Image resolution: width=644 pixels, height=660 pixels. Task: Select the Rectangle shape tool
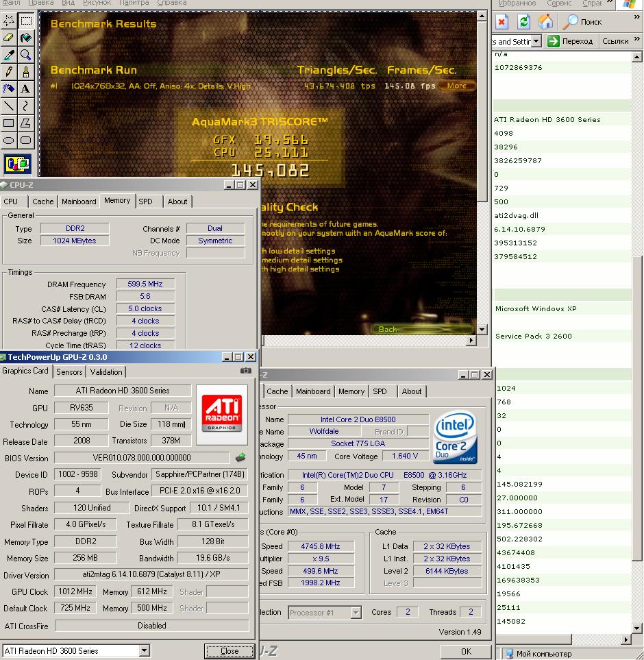[x=9, y=123]
